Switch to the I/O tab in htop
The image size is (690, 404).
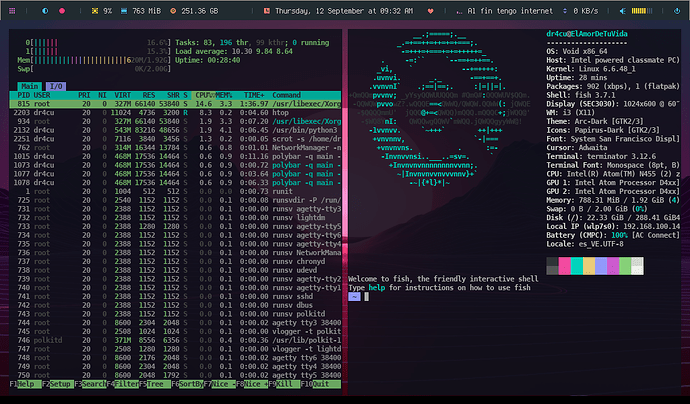55,88
